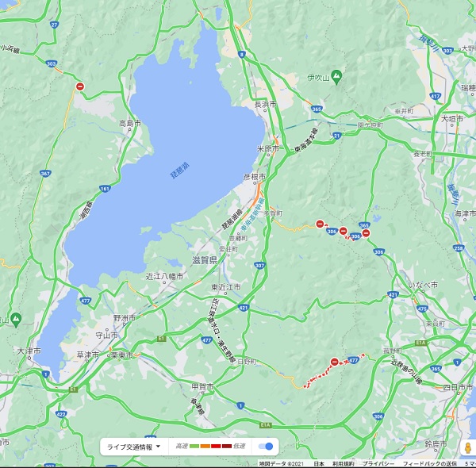Click the Street View pegman icon
The width and height of the screenshot is (476, 468).
pyautogui.click(x=467, y=447)
